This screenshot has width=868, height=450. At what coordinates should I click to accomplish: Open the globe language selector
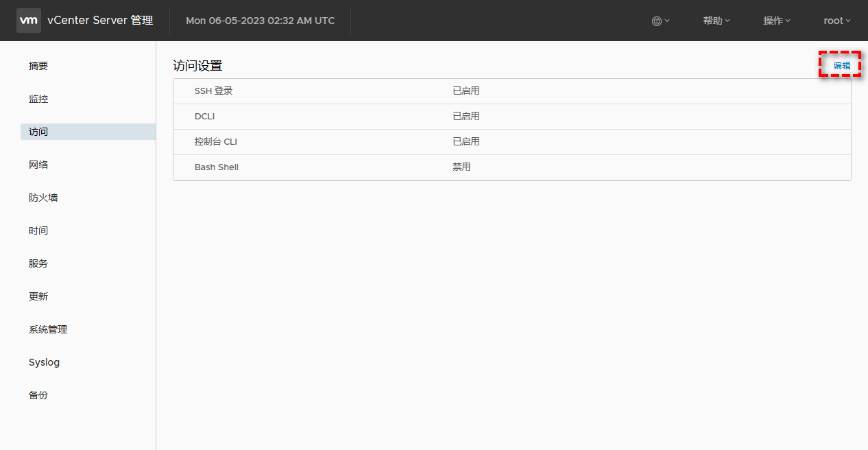point(660,21)
